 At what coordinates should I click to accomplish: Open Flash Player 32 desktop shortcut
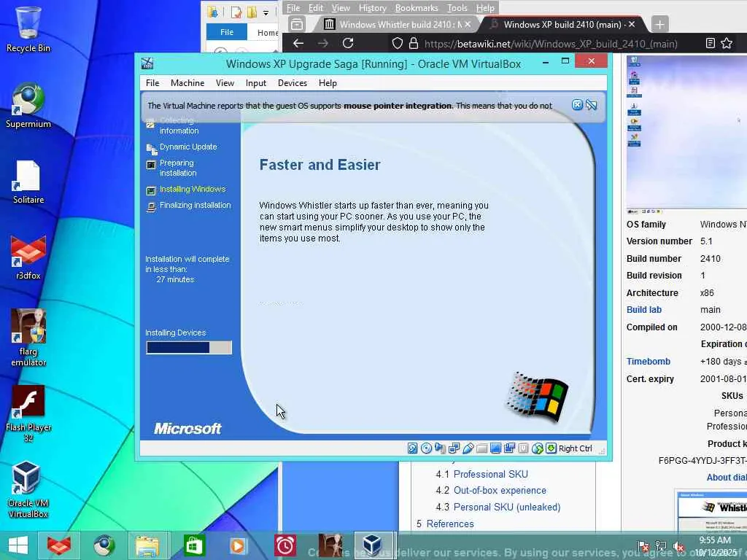[28, 414]
